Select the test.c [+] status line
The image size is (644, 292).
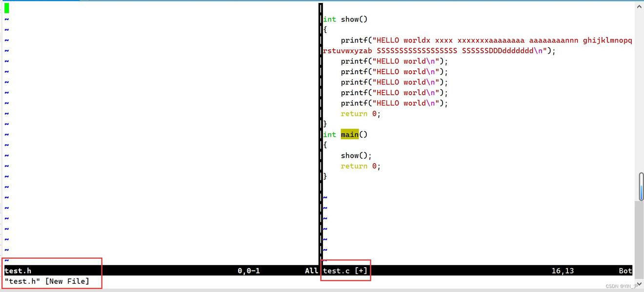[x=345, y=271]
